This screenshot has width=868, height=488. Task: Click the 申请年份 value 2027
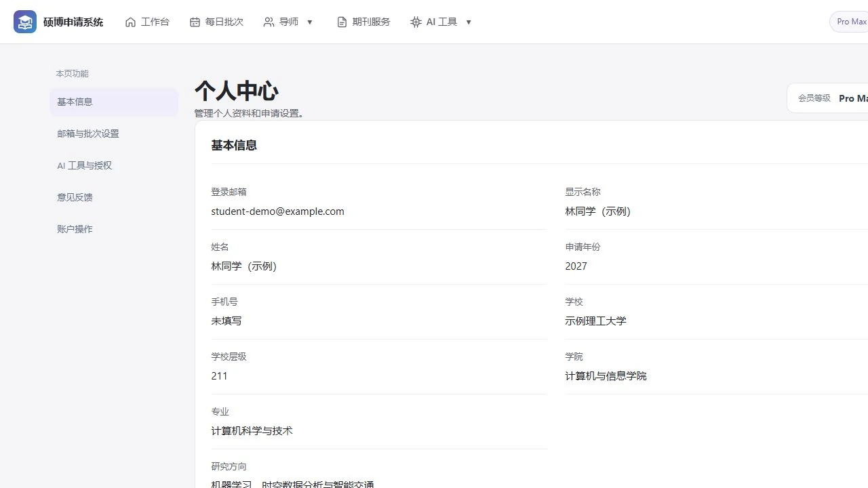coord(576,266)
